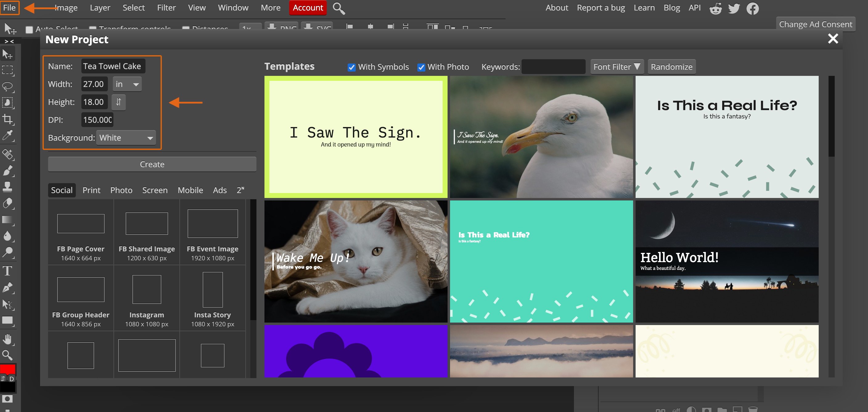The width and height of the screenshot is (868, 412).
Task: Click the red foreground color swatch
Action: (7, 369)
